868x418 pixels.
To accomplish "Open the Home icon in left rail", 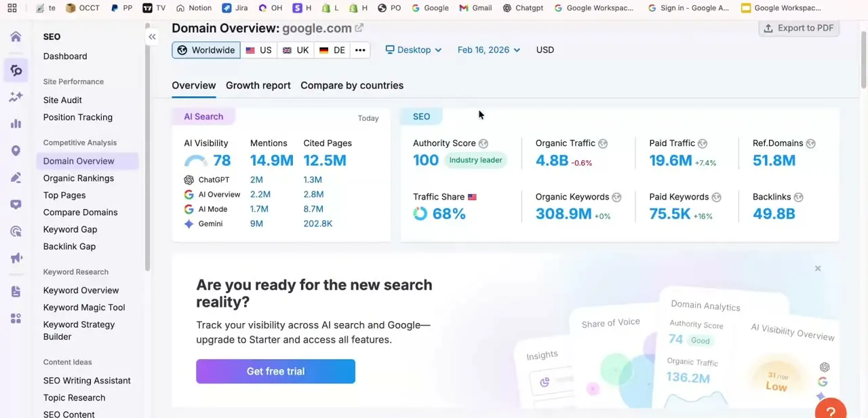I will [x=16, y=37].
